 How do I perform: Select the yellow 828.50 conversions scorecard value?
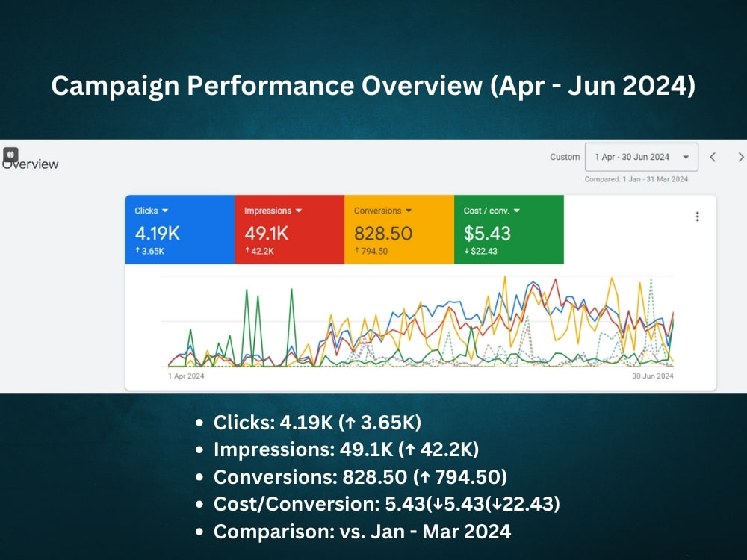pos(383,233)
